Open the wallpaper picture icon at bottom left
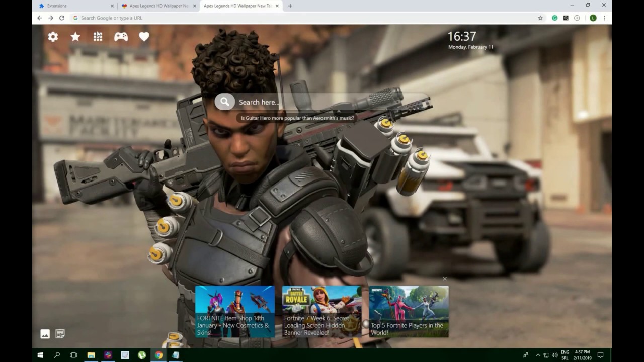This screenshot has height=362, width=644. [x=45, y=334]
